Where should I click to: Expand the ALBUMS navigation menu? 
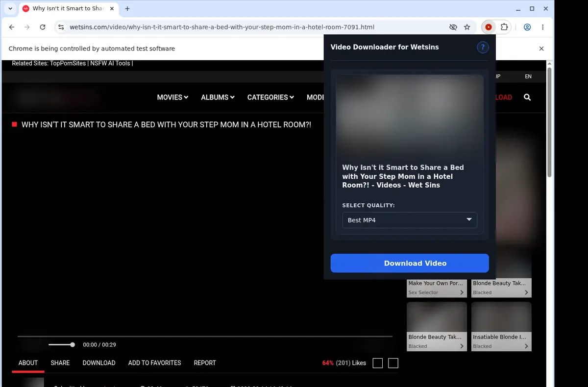click(218, 97)
